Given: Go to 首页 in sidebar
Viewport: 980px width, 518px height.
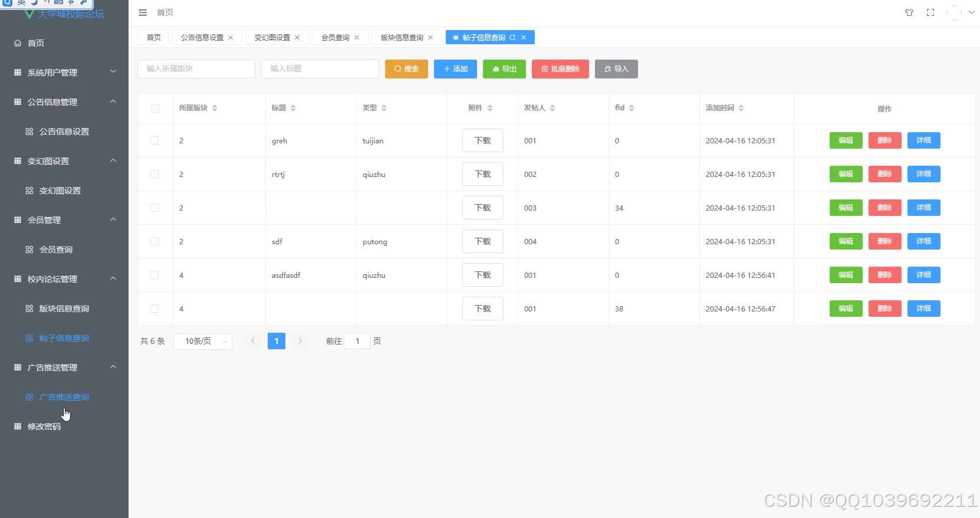Looking at the screenshot, I should (x=64, y=43).
